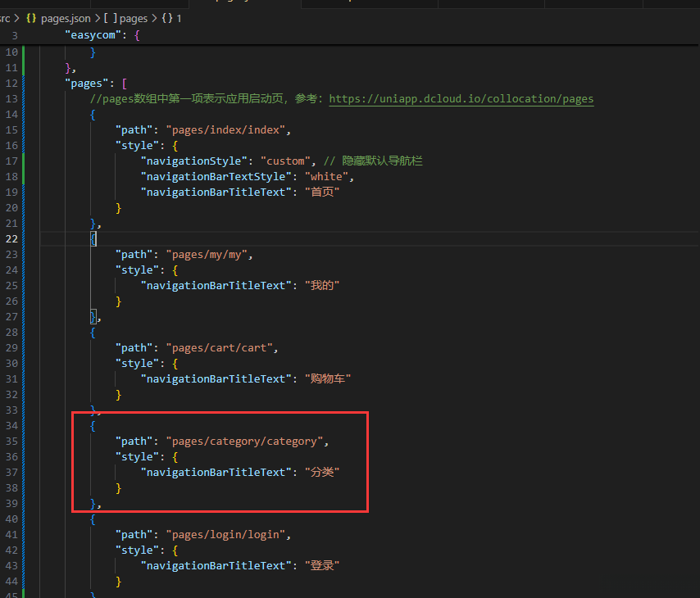The image size is (700, 598).
Task: Click the "style" key on line 16
Action: (x=137, y=146)
